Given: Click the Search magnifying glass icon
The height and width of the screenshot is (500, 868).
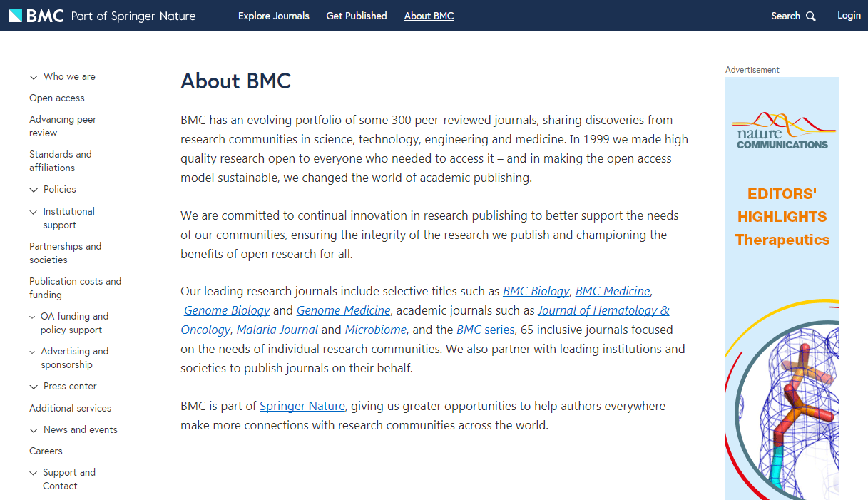Looking at the screenshot, I should [810, 16].
